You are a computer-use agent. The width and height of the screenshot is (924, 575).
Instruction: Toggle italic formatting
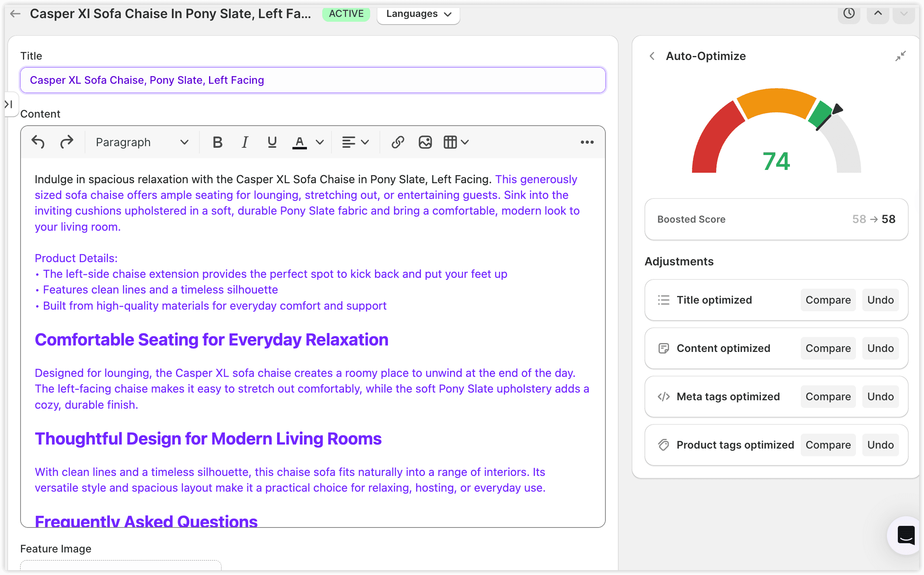coord(244,142)
